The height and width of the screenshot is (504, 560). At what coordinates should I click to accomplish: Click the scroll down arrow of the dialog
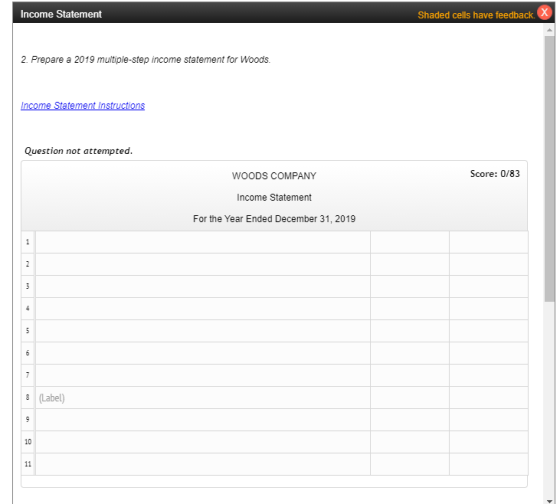coord(549,501)
